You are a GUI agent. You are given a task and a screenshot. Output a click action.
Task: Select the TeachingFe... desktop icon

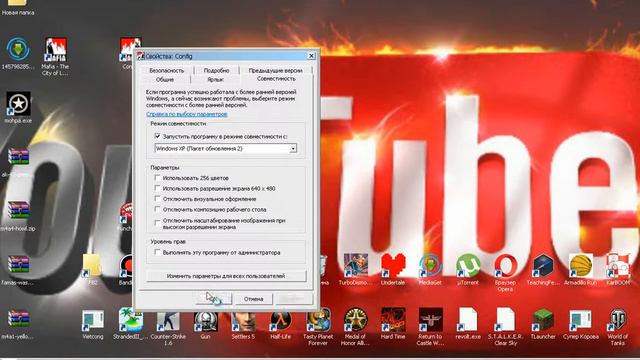coord(543,265)
